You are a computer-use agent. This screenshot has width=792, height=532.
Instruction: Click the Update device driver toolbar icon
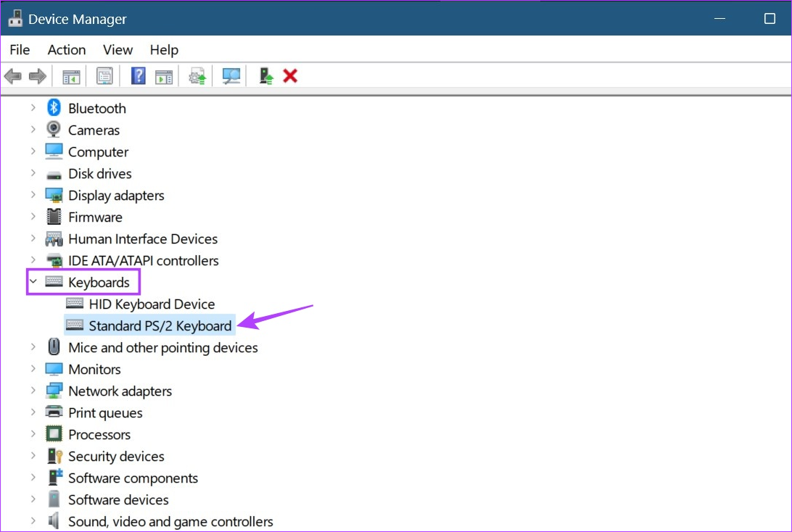click(x=197, y=76)
